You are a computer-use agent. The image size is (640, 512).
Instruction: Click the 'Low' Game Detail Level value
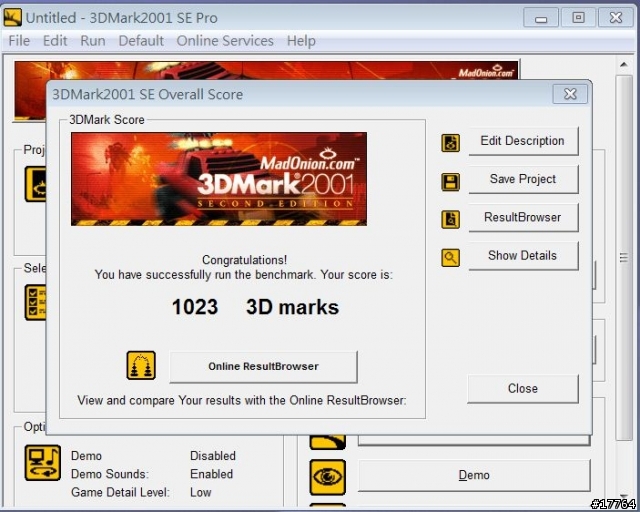200,492
